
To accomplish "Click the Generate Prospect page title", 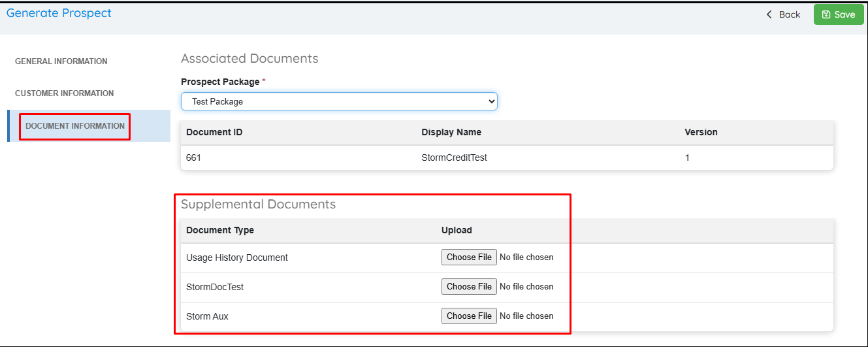I will coord(59,13).
